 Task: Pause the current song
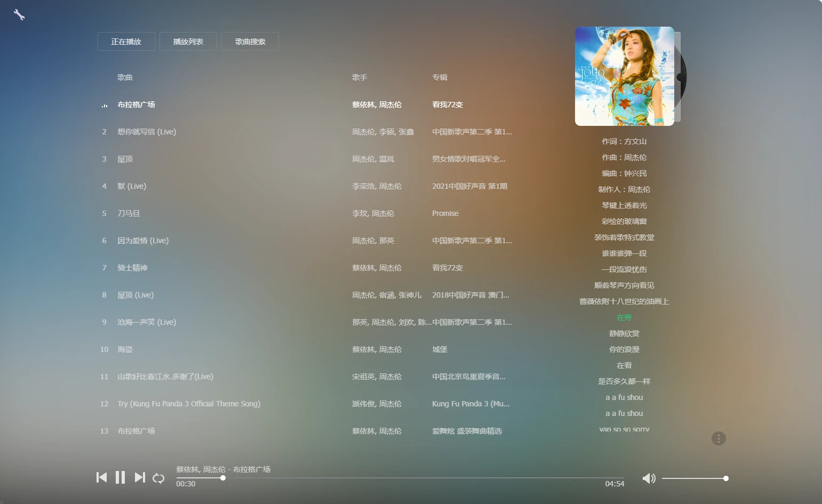[x=121, y=477]
